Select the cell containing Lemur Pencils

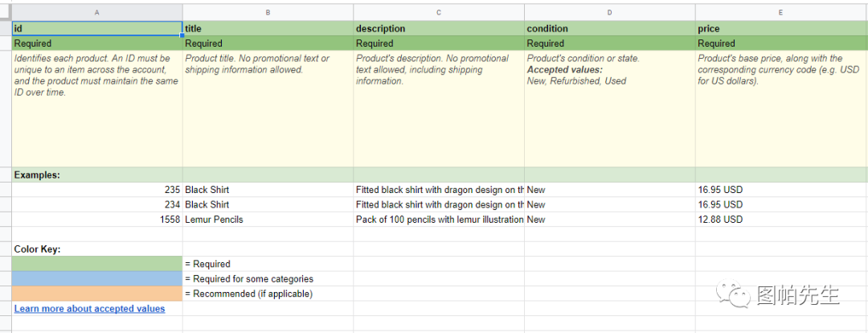point(268,220)
